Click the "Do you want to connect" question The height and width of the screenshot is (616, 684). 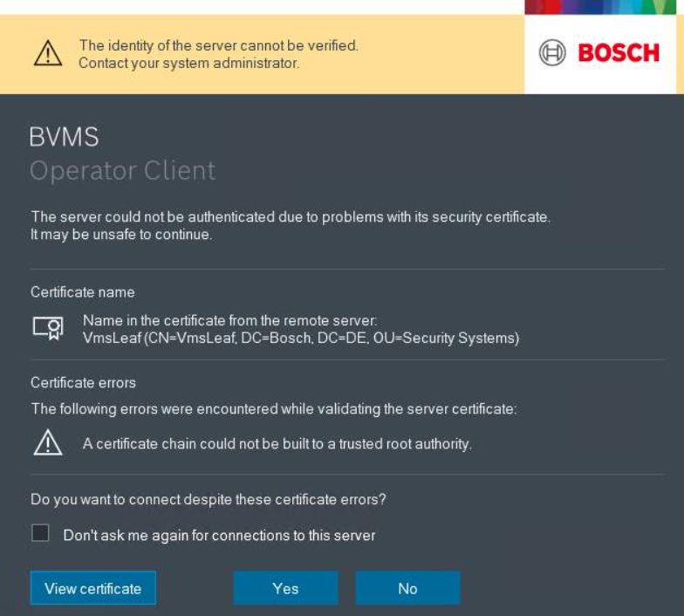click(x=209, y=500)
